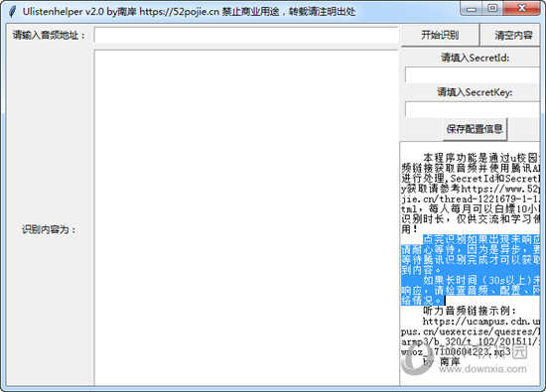
Task: Click the feather app icon in title bar
Action: [13, 11]
